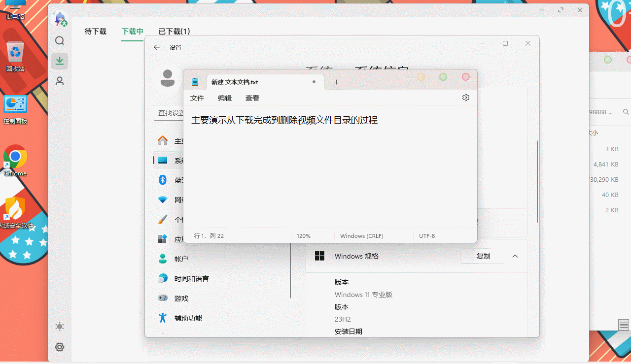Open the 文件 menu in Notepad
The width and height of the screenshot is (631, 364).
pos(197,98)
